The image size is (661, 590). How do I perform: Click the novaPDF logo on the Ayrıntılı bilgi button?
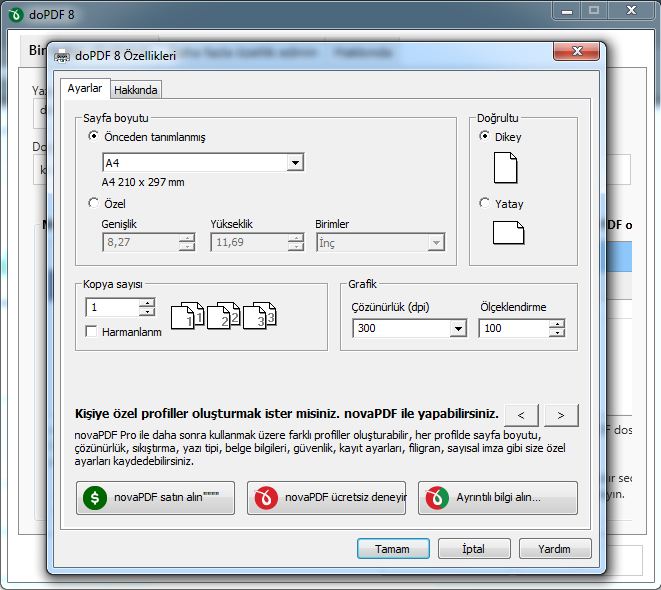(437, 498)
